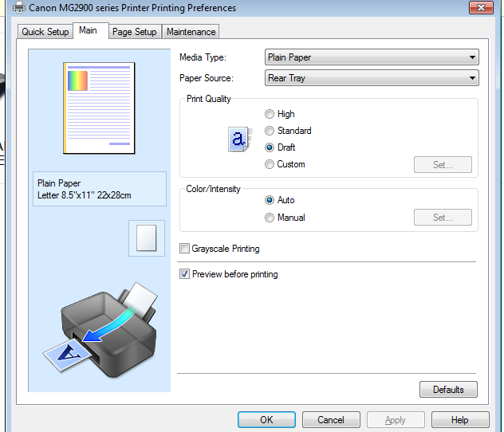Enable Grayscale Printing checkbox
Viewport: 504px width, 432px height.
pyautogui.click(x=184, y=248)
